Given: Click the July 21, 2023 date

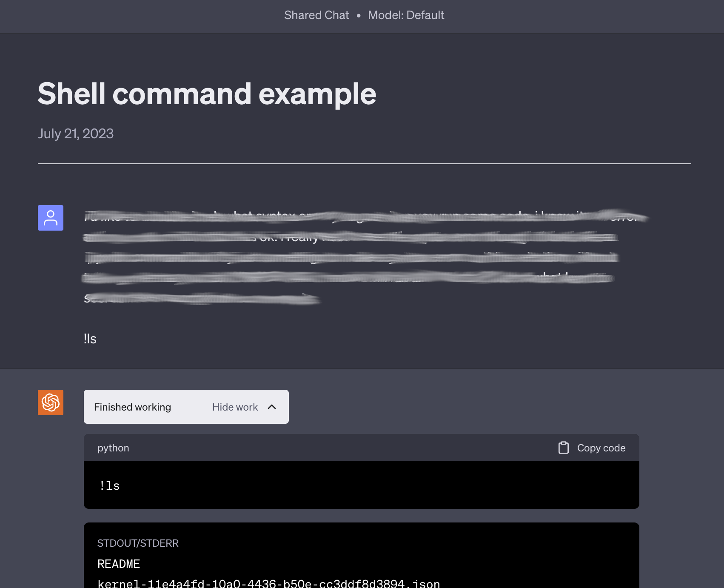Looking at the screenshot, I should [76, 134].
